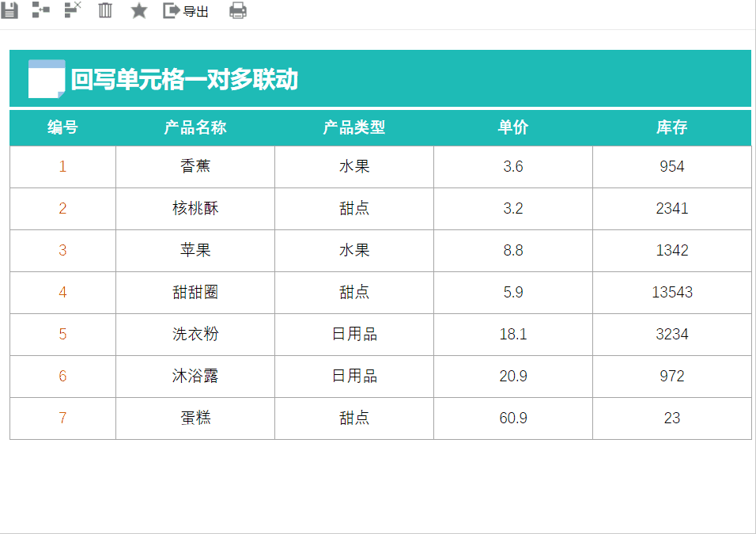Click the 水果 type in 香蕉 row

[x=354, y=167]
